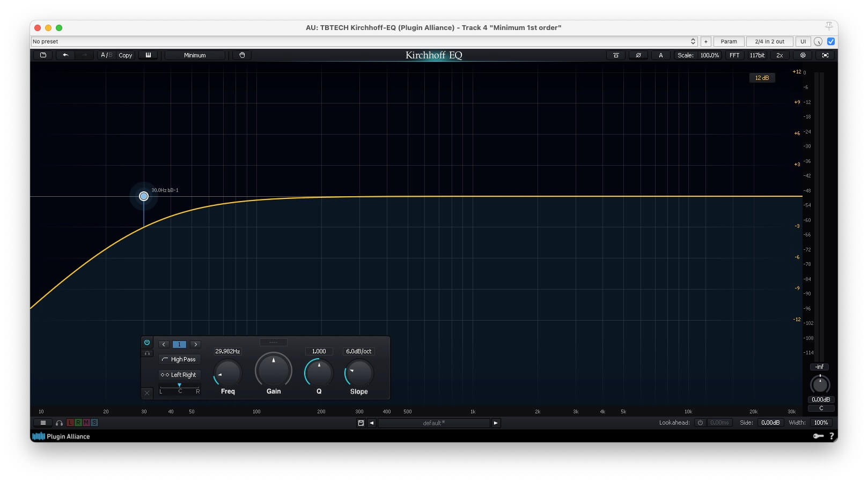868x482 pixels.
Task: Toggle band 1 power button
Action: pyautogui.click(x=147, y=343)
